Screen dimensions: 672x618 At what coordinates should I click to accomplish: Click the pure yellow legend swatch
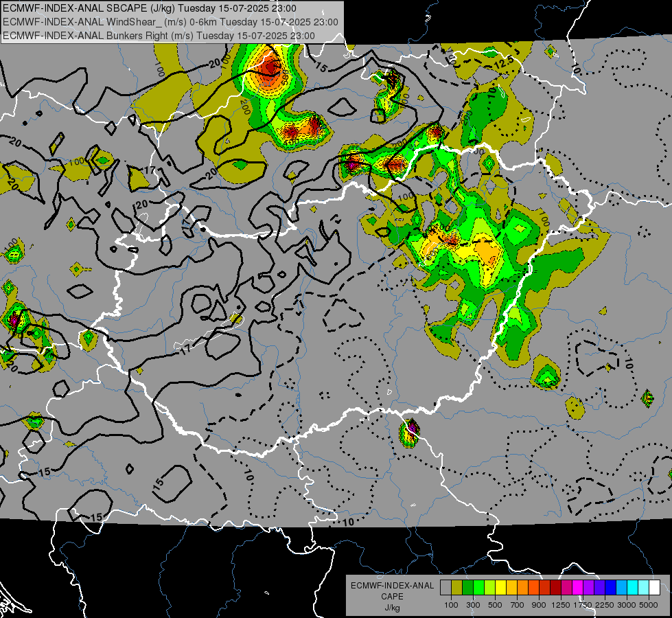click(500, 588)
